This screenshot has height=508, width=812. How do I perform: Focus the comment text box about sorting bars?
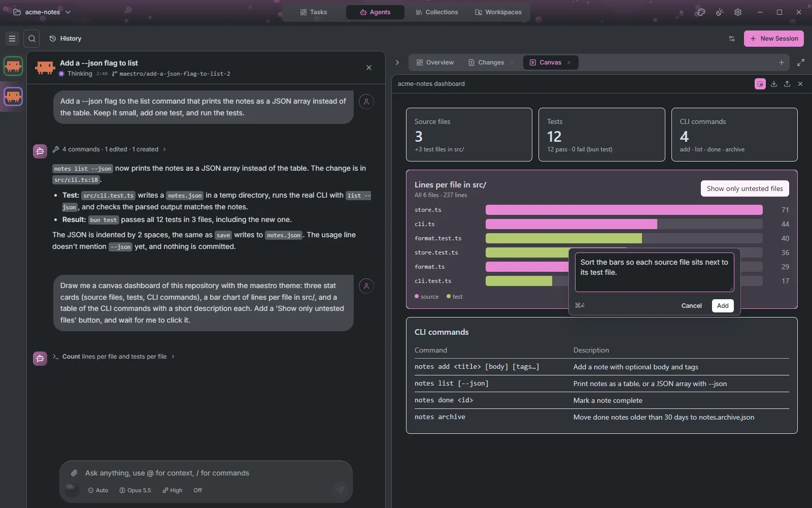coord(655,272)
